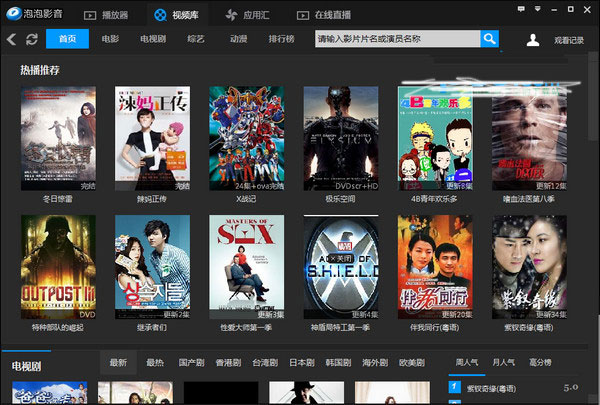Open the 继承者们 poster
The height and width of the screenshot is (405, 600).
152,267
